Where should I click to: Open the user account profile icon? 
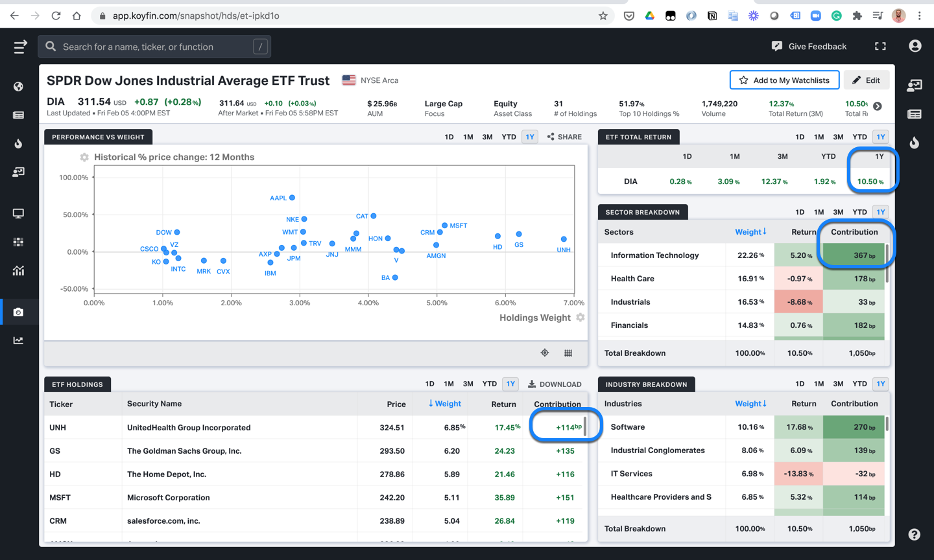tap(915, 46)
